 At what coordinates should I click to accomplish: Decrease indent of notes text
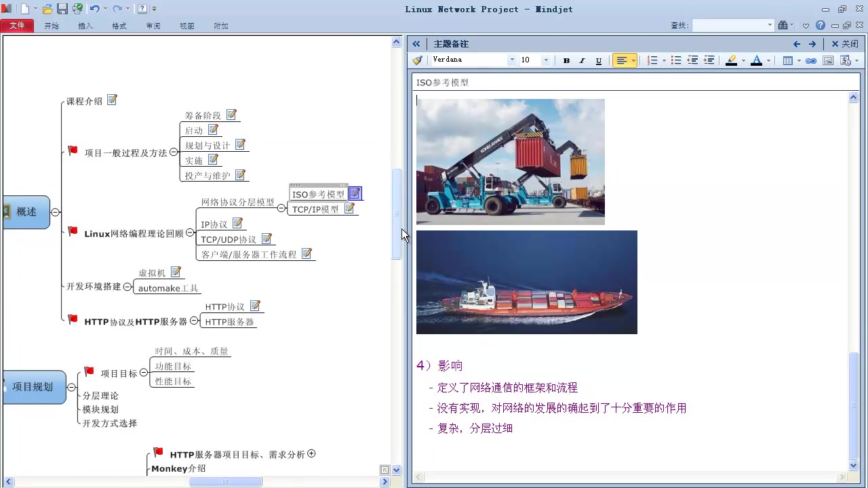692,60
